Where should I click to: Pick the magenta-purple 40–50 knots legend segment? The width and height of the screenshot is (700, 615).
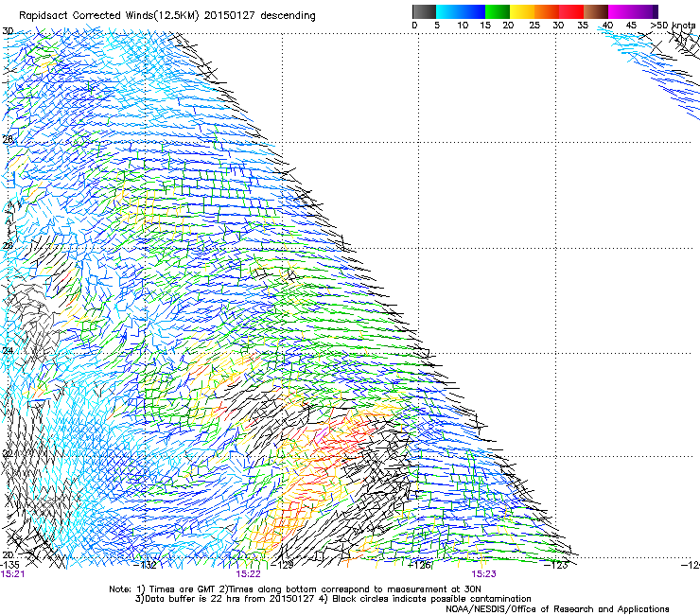click(x=633, y=11)
